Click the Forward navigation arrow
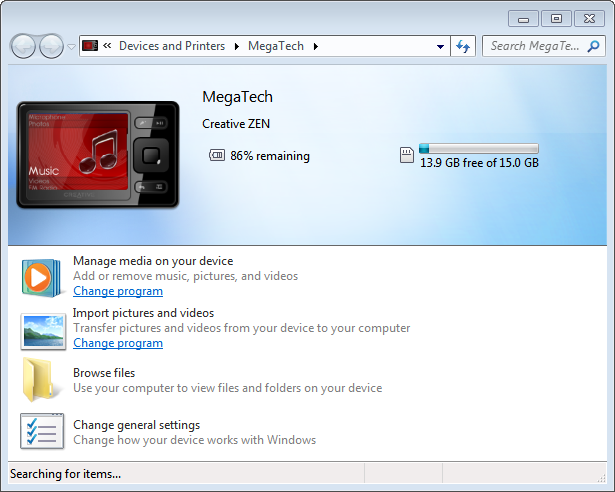615x492 pixels. click(51, 46)
